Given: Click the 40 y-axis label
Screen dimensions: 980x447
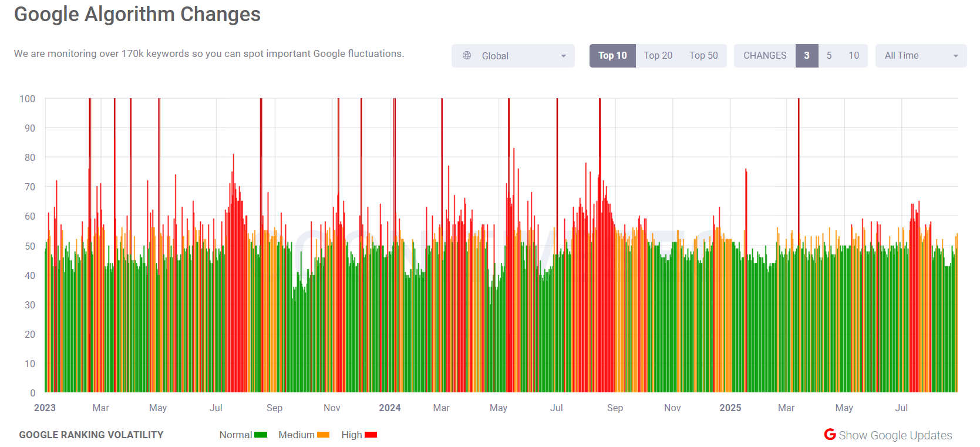Looking at the screenshot, I should coord(30,275).
